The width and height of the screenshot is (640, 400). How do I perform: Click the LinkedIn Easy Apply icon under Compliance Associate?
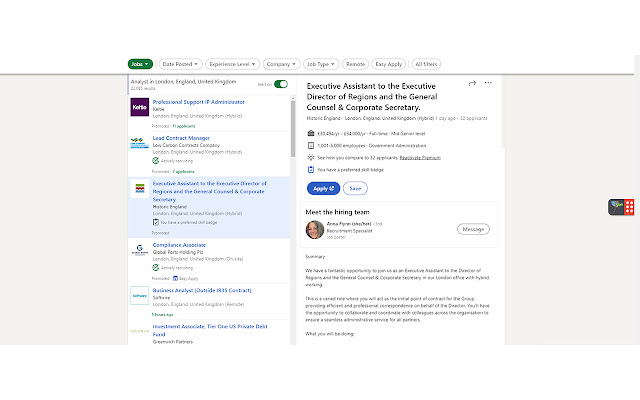point(175,278)
